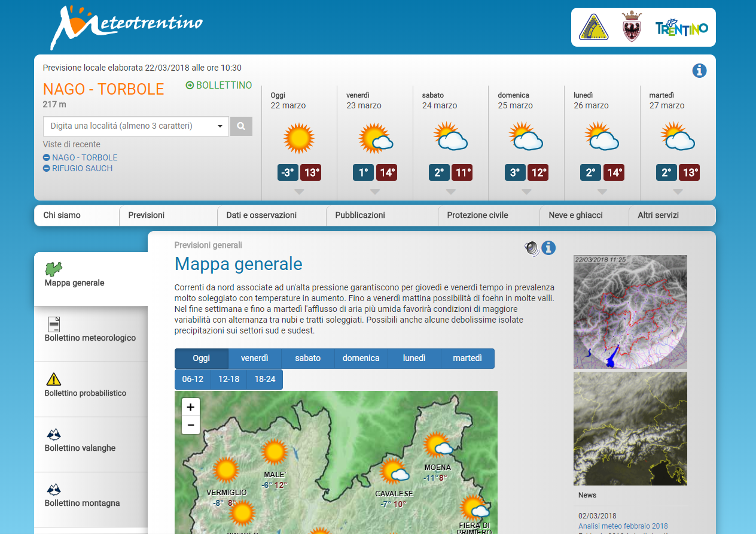Zoom in on the map
This screenshot has height=534, width=756.
[x=191, y=407]
